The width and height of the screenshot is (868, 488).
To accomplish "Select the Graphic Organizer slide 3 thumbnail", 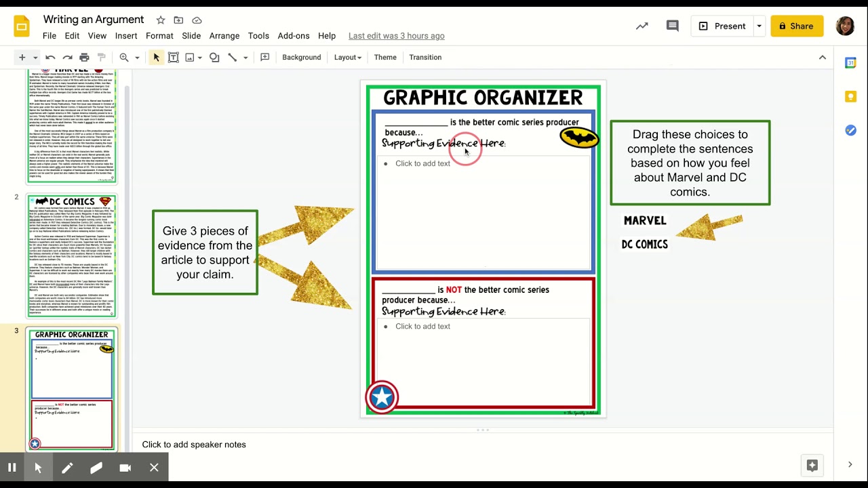I will pyautogui.click(x=72, y=389).
